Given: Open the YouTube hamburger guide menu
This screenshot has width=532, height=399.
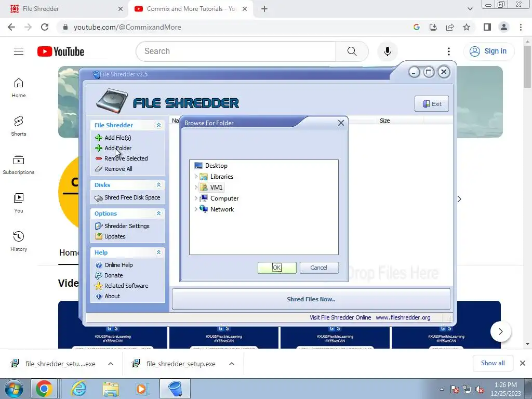Looking at the screenshot, I should click(x=19, y=51).
